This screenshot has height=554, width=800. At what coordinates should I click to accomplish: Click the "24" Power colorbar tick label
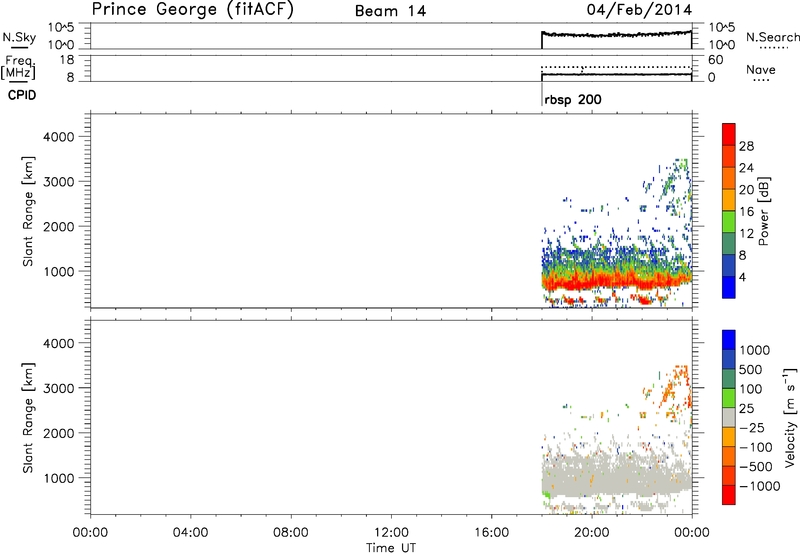[x=746, y=168]
